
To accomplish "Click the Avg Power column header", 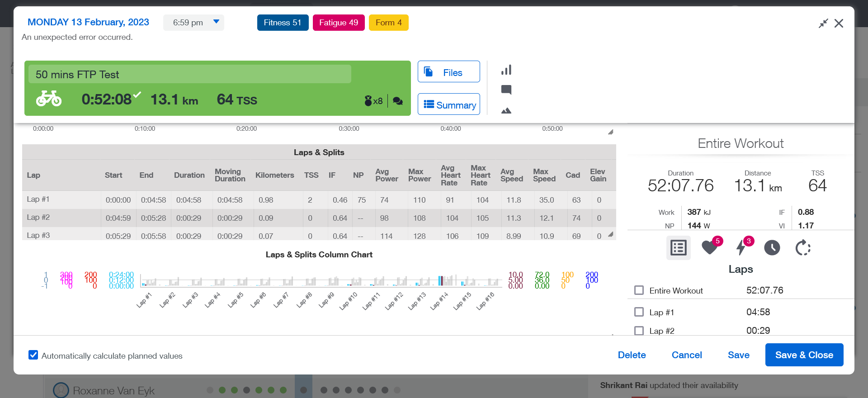I will tap(387, 175).
